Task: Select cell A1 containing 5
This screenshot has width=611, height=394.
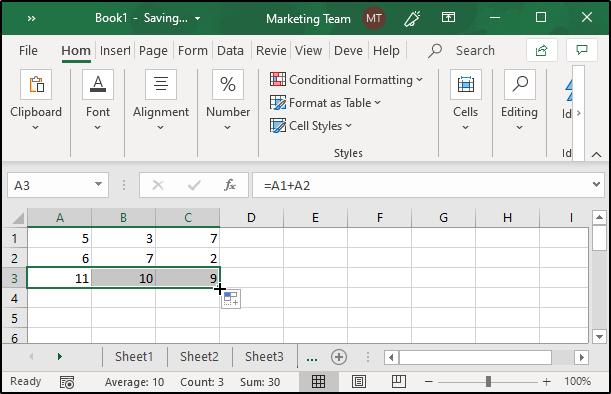Action: [60, 238]
